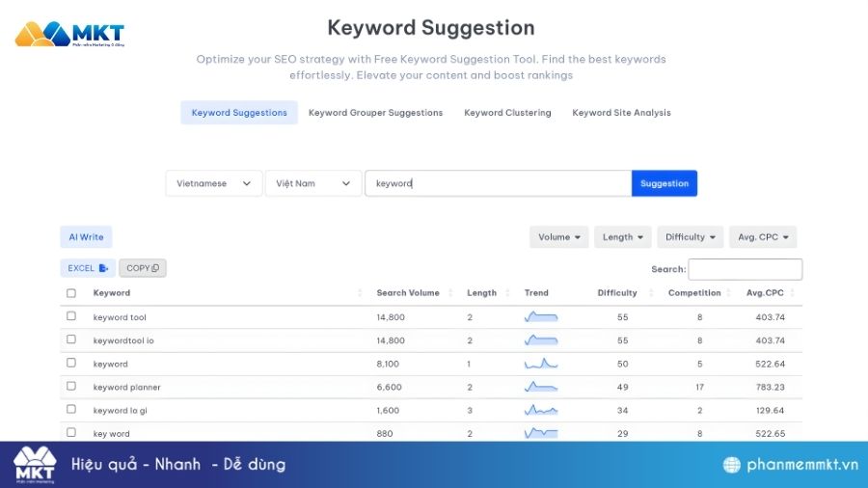Click the EXCEL export button
Viewport: 868px width, 488px height.
tap(88, 268)
